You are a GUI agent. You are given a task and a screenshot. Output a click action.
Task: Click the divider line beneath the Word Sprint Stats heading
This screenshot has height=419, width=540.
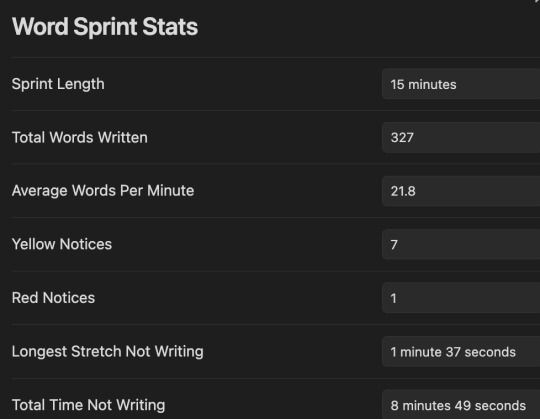pos(276,57)
